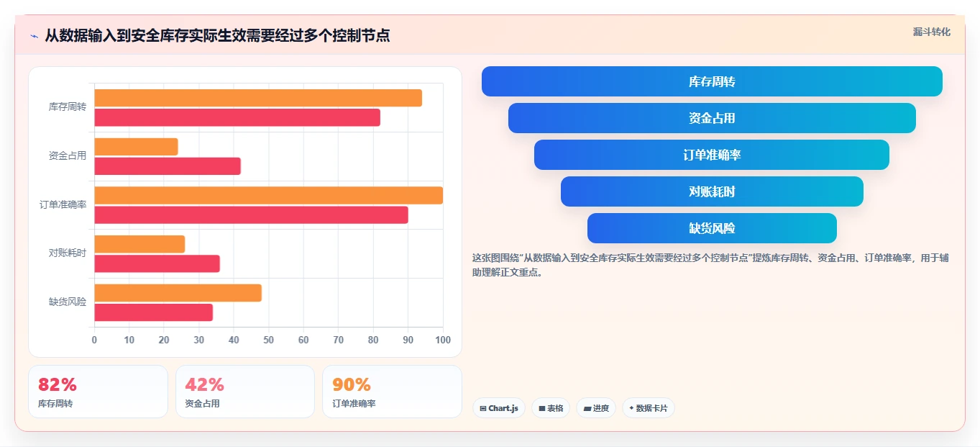Click the 资金占用 chart axis label
Viewport: 980px width, 447px height.
click(68, 155)
